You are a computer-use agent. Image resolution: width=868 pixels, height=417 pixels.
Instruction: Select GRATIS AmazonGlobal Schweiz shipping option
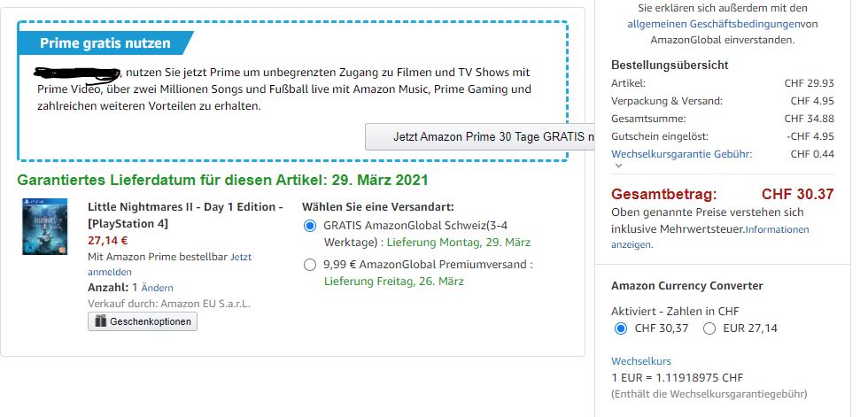tap(309, 226)
